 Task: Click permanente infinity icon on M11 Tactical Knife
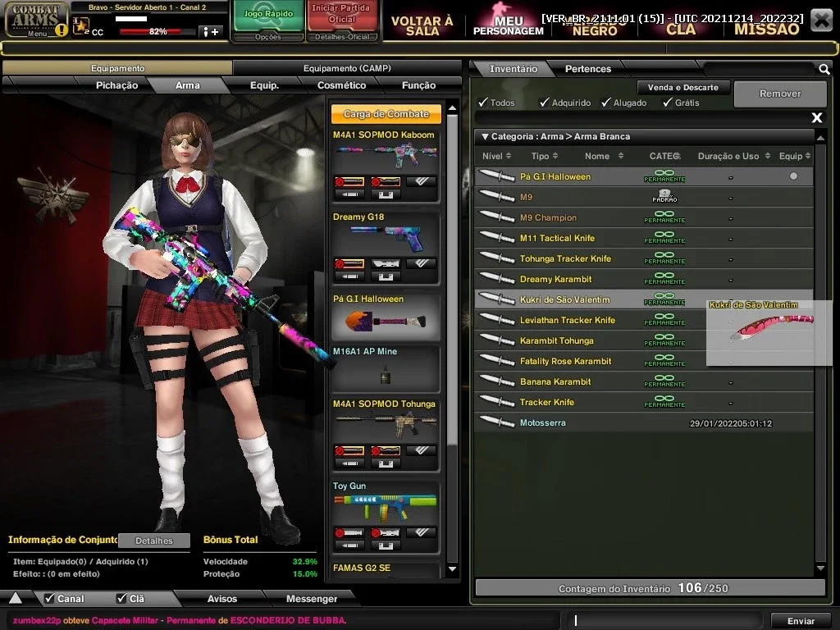(664, 237)
